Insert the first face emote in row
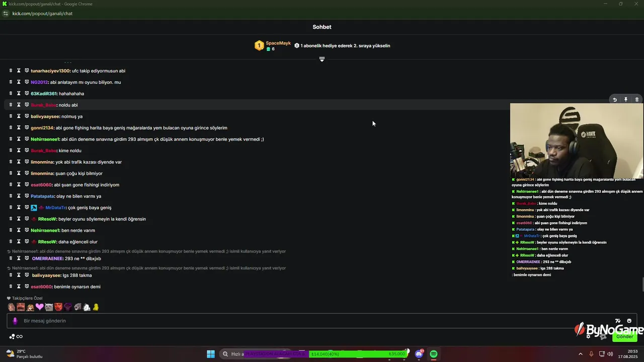 (x=12, y=307)
